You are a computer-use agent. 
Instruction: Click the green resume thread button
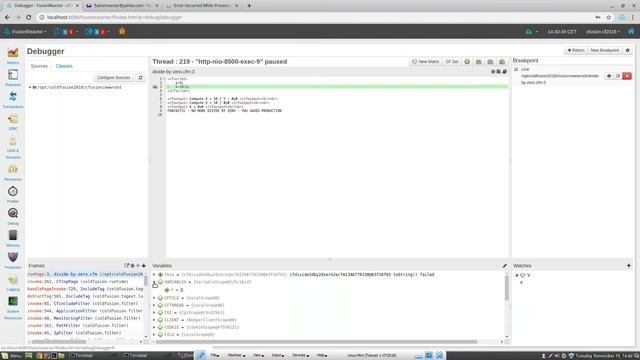pyautogui.click(x=467, y=62)
